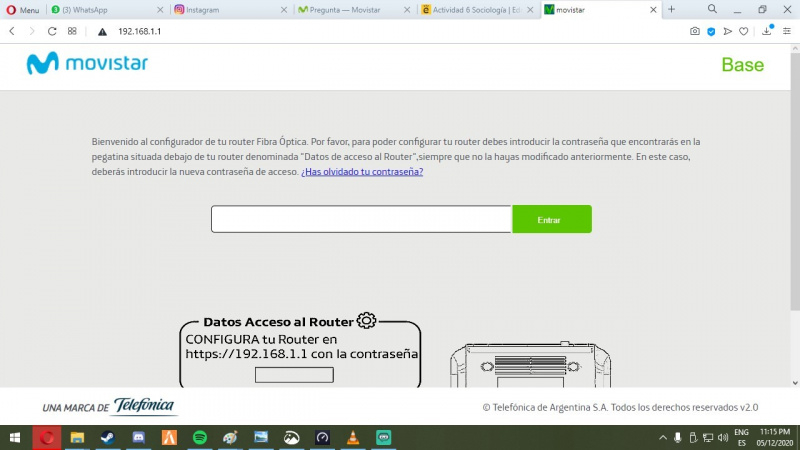Click the Base label in the header

tap(742, 65)
